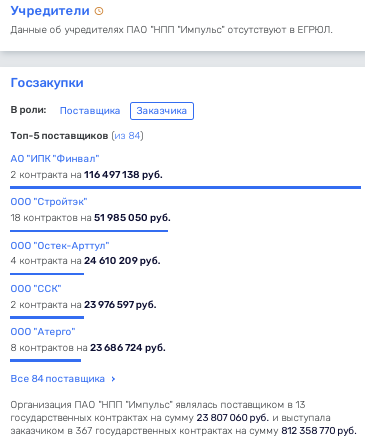
Task: Click the bar under ООО "Стройтэк"
Action: [x=89, y=231]
